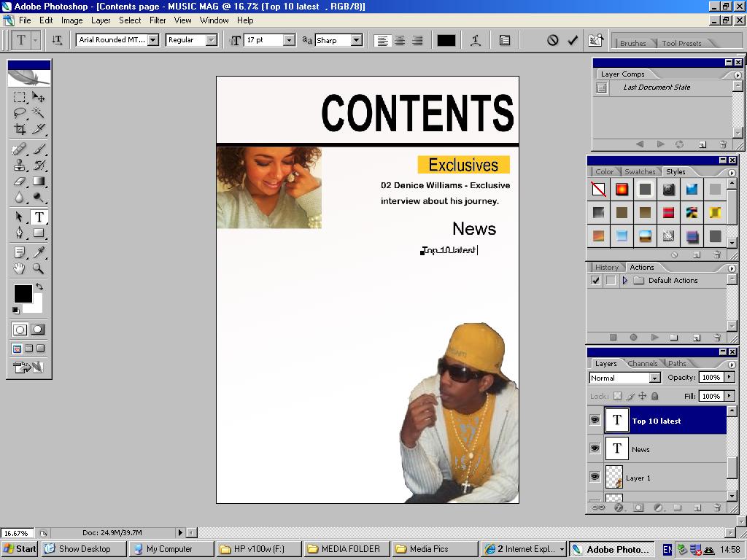Screen dimensions: 747x560
Task: Select the Crop tool
Action: pyautogui.click(x=19, y=128)
